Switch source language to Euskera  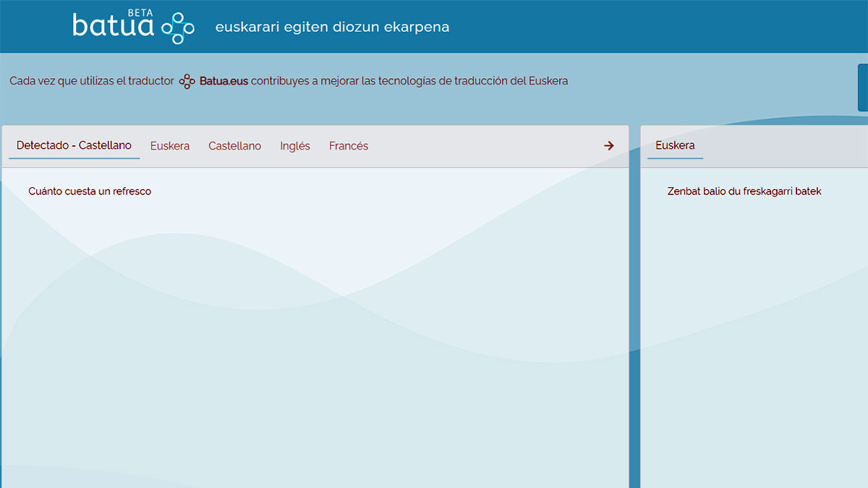pyautogui.click(x=170, y=146)
